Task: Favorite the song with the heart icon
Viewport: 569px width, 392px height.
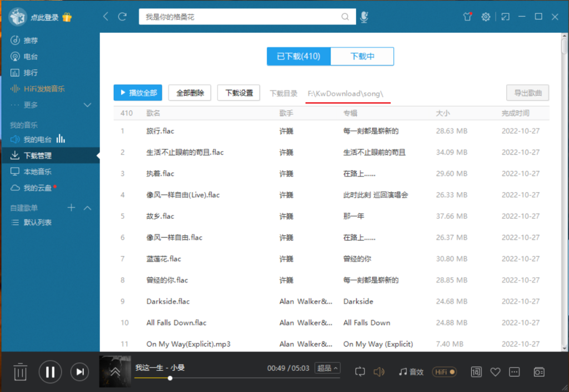Action: click(x=495, y=371)
